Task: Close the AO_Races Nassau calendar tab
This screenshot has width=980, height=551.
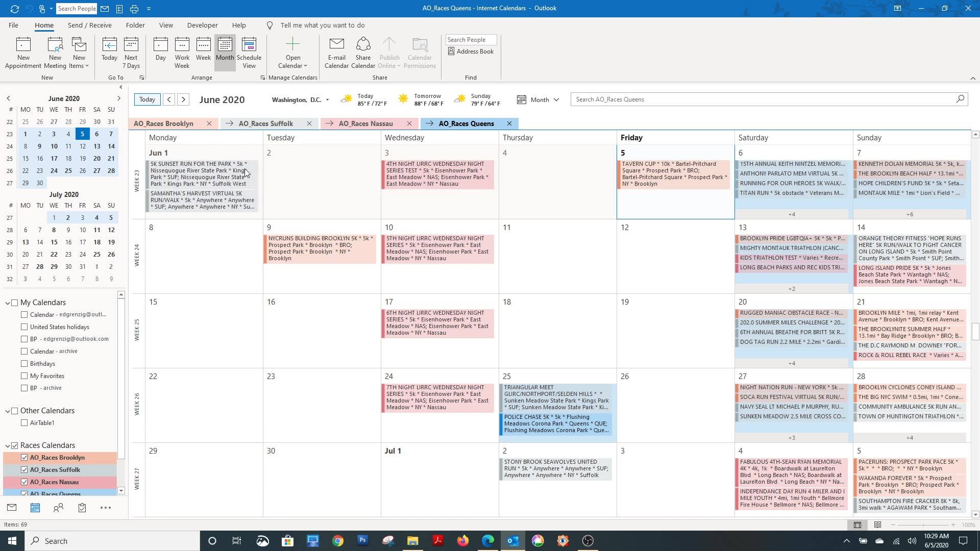Action: click(409, 123)
